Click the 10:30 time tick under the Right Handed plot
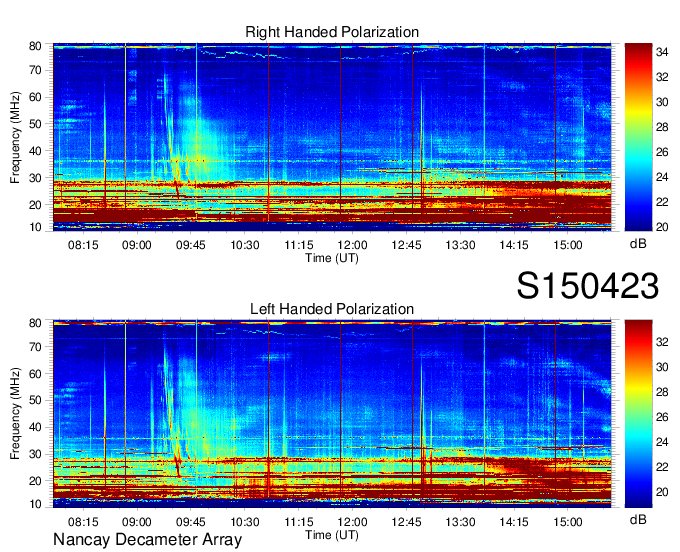The height and width of the screenshot is (552, 680). pos(245,245)
